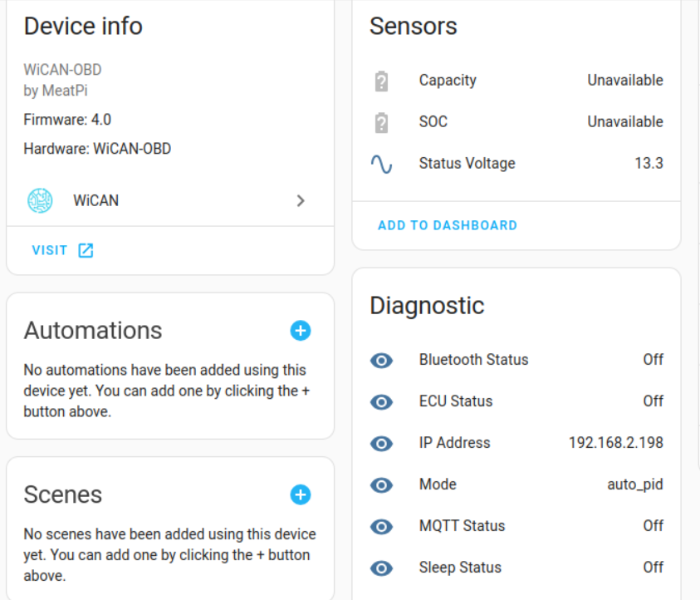700x600 pixels.
Task: Click the Bluetooth Status eye icon
Action: click(381, 361)
